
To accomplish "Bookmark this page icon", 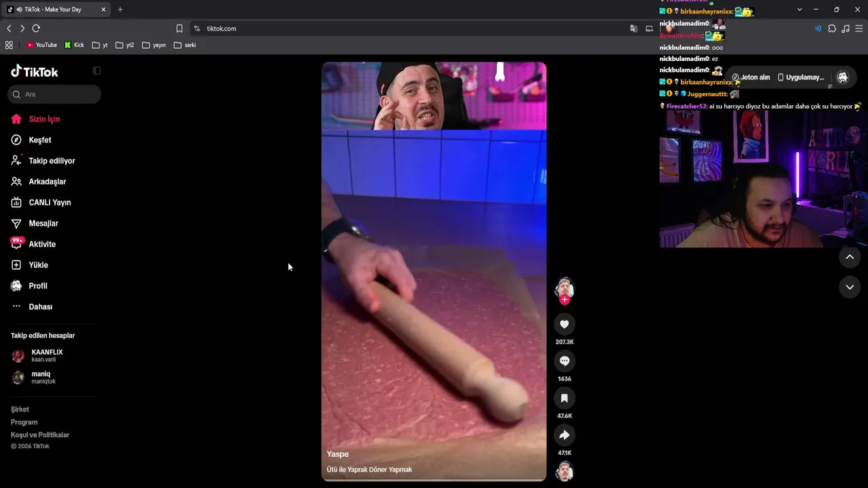I will point(179,28).
